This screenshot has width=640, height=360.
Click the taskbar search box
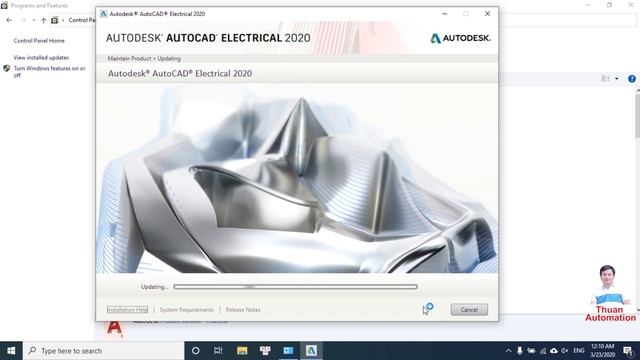104,351
